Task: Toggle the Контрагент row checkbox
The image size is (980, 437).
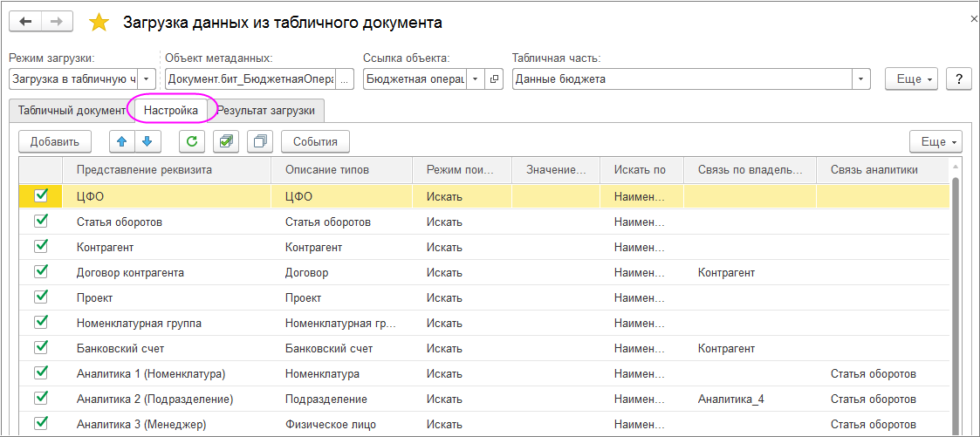Action: 41,247
